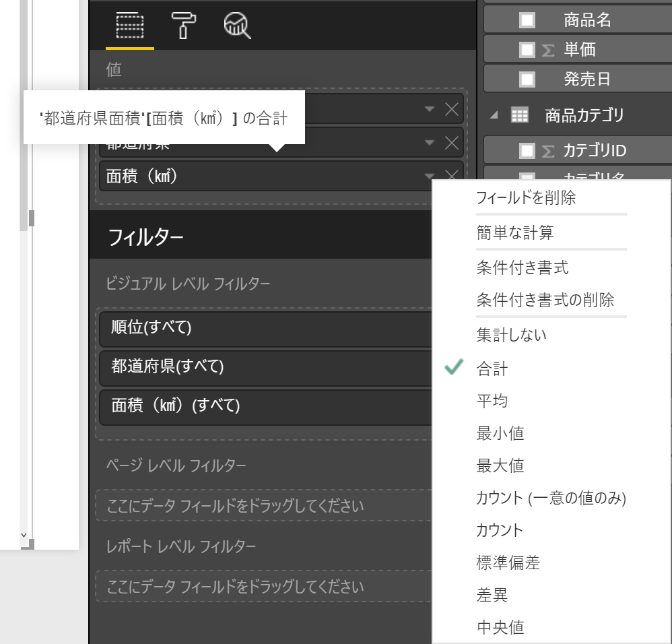Choose 条件付き書式 from the menu
Viewport: 672px width, 644px height.
(523, 267)
